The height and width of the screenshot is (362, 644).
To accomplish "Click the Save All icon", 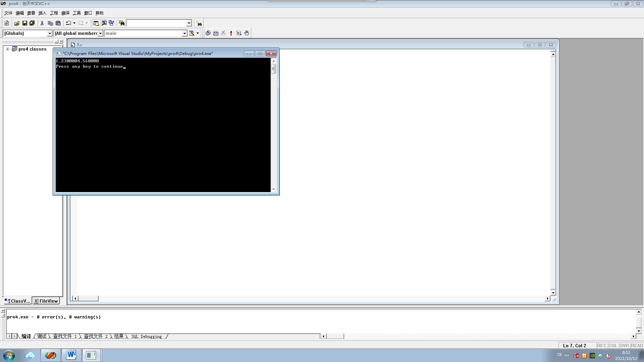I will [32, 23].
